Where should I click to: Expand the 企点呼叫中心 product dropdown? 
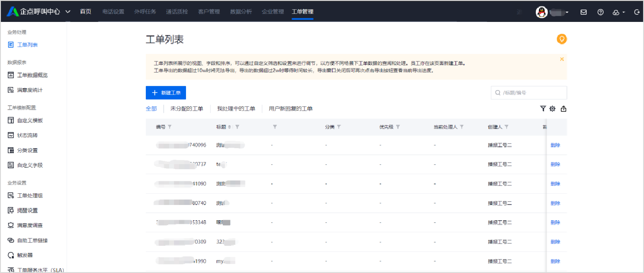[68, 12]
